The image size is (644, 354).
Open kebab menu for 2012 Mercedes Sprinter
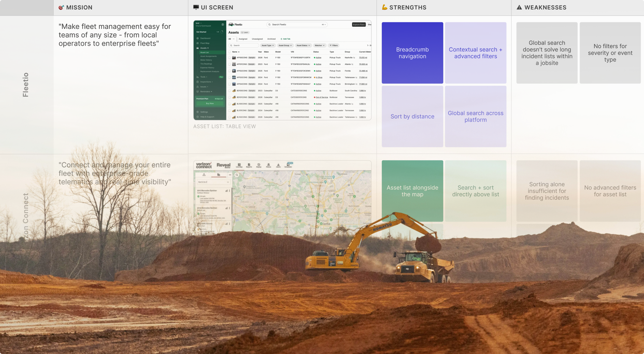(230, 208)
